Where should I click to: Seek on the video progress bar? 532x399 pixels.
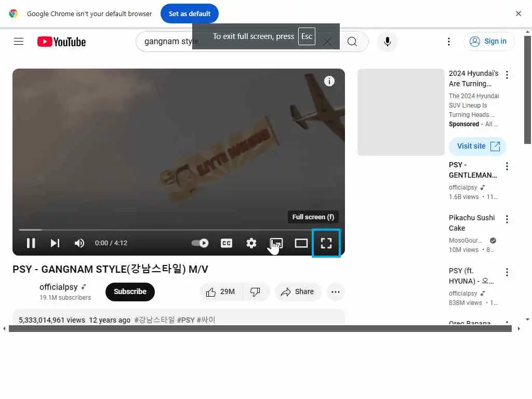(179, 230)
